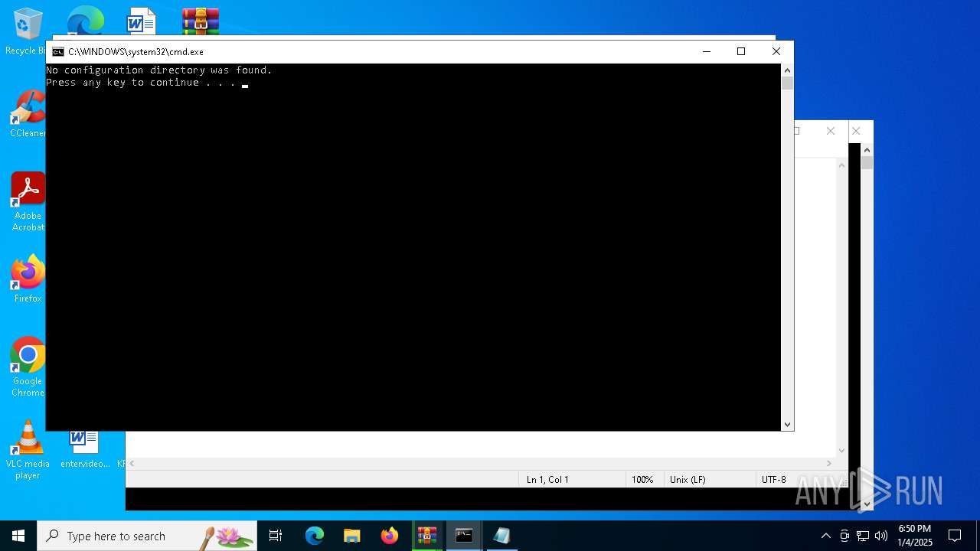Screen dimensions: 980x551
Task: Open the Windows Start menu
Action: point(18,536)
